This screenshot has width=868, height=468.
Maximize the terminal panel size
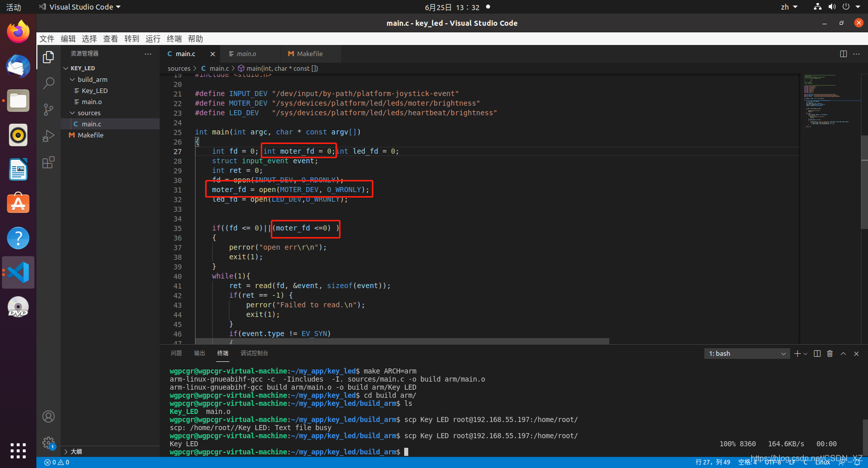pyautogui.click(x=843, y=354)
